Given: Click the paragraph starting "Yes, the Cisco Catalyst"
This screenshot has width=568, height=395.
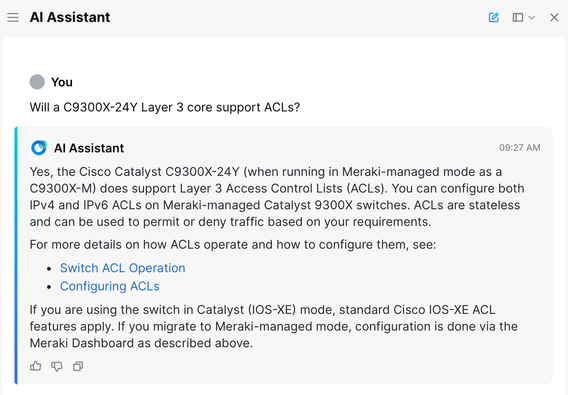Looking at the screenshot, I should coord(277,196).
